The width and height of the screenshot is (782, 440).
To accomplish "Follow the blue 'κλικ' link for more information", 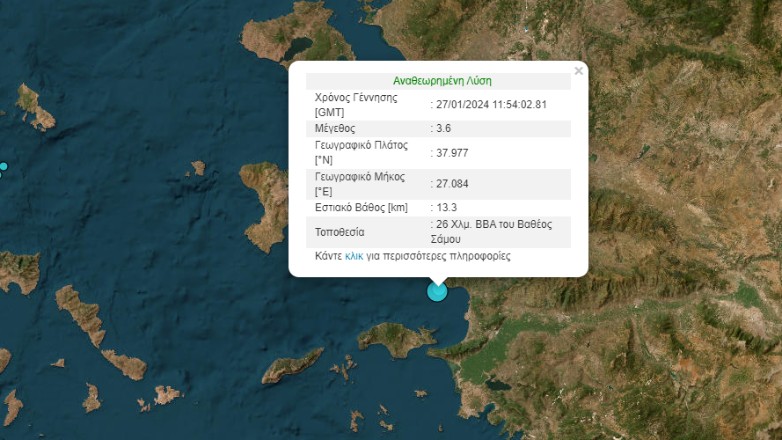I will (354, 256).
